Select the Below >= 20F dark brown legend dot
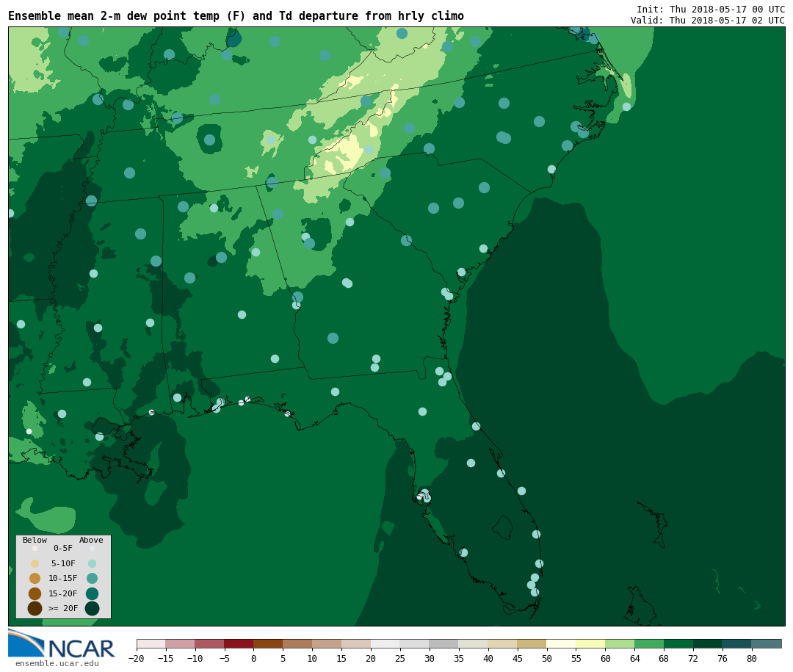 [35, 608]
